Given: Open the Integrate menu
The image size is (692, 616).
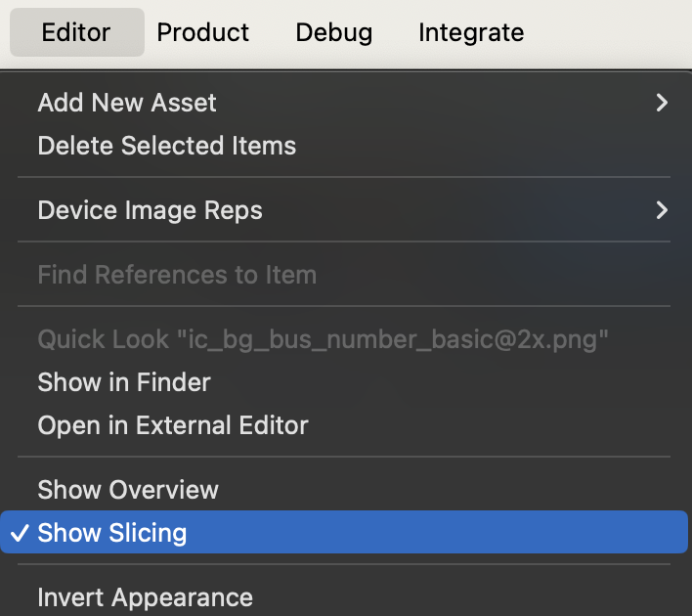Looking at the screenshot, I should [471, 32].
